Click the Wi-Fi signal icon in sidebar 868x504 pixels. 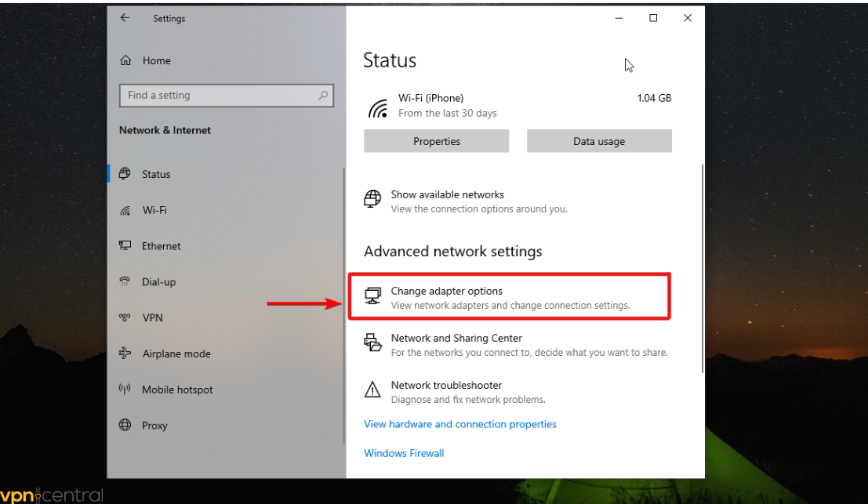[125, 211]
